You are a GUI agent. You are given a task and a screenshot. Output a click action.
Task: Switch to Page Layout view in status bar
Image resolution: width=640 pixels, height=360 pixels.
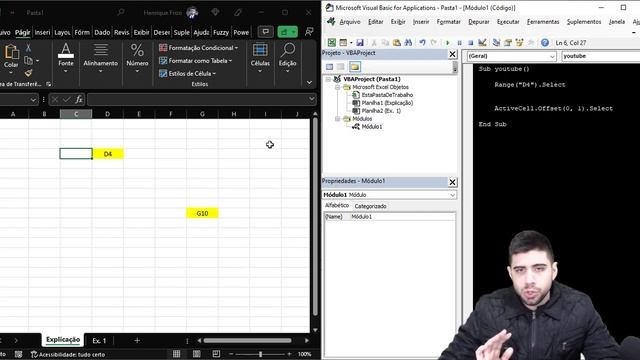click(x=196, y=354)
